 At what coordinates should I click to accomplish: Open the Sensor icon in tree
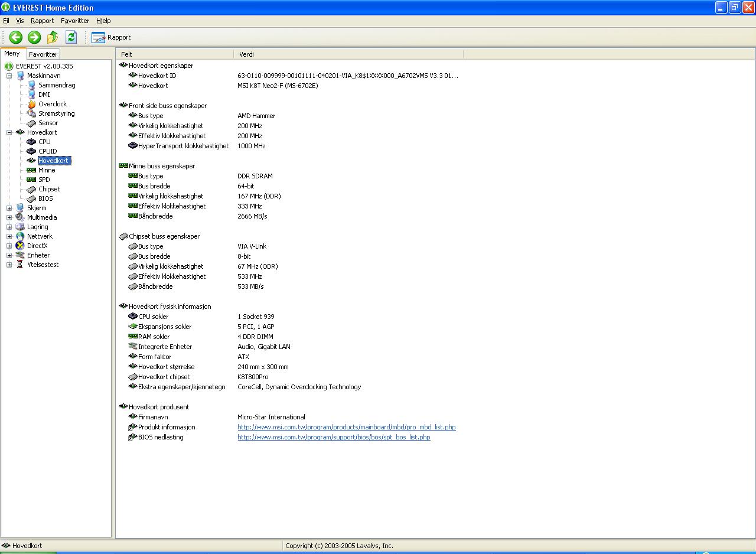click(31, 123)
